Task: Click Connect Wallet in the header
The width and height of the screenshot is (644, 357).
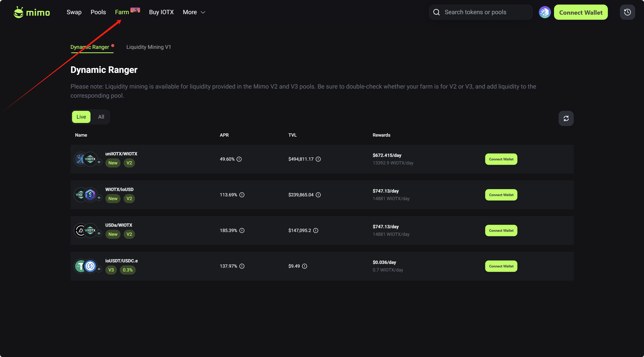Action: 581,12
